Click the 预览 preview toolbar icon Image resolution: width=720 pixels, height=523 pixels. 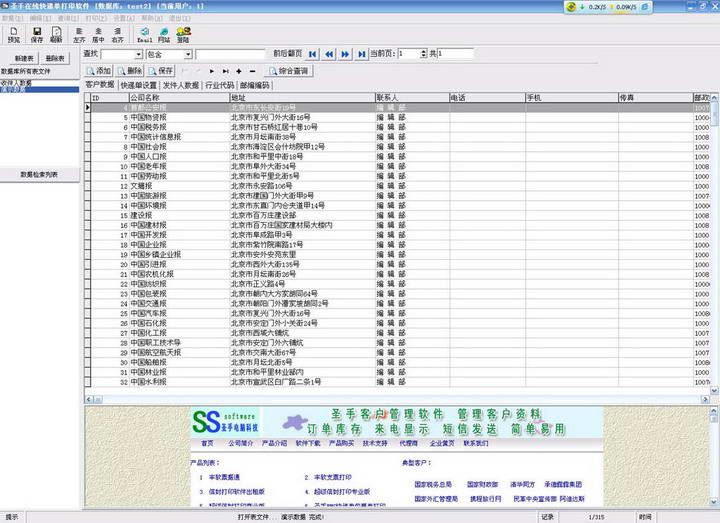point(13,36)
